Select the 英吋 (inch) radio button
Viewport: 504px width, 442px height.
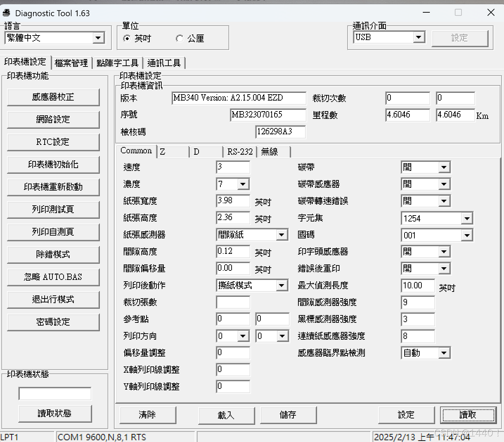point(127,39)
